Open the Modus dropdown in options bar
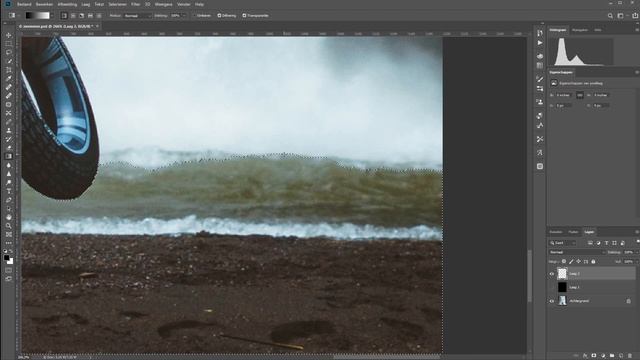 (138, 16)
